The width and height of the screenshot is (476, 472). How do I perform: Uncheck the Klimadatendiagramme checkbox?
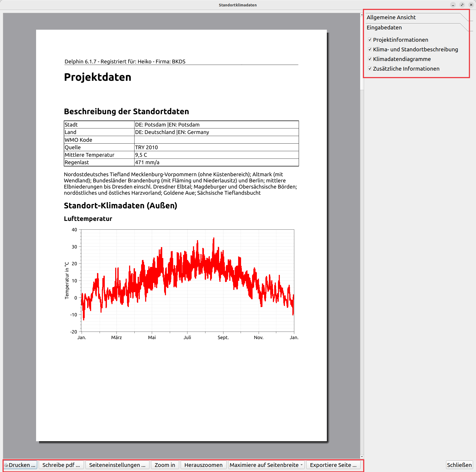point(370,59)
